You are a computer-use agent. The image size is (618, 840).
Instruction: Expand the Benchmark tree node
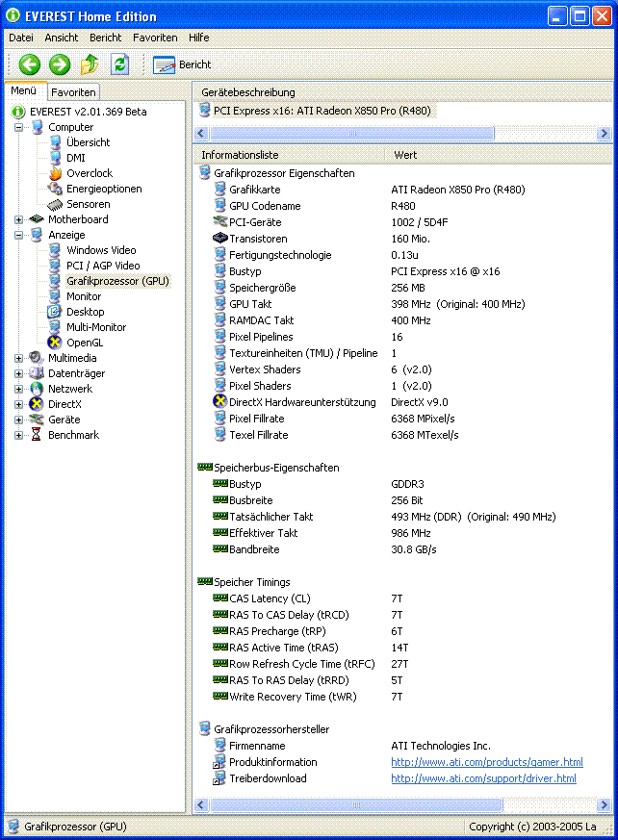(18, 436)
